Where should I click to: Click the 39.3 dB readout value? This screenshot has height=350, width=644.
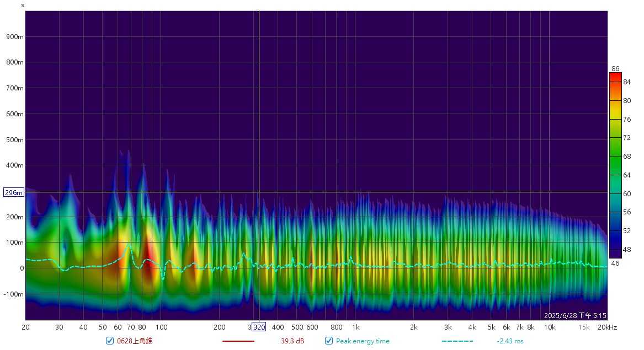click(292, 341)
